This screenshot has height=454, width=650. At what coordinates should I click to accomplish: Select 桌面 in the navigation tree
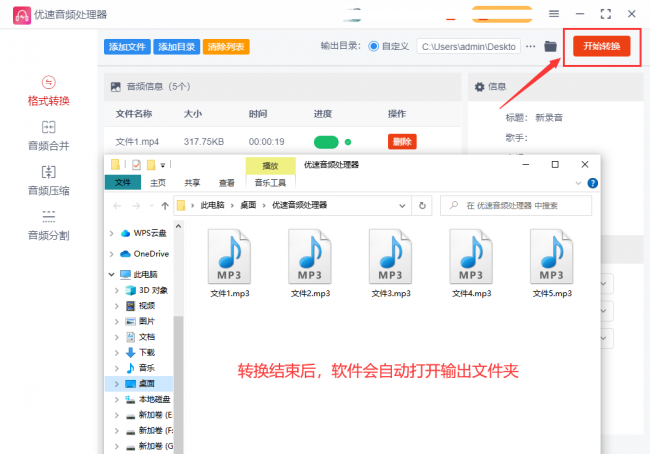pos(146,384)
